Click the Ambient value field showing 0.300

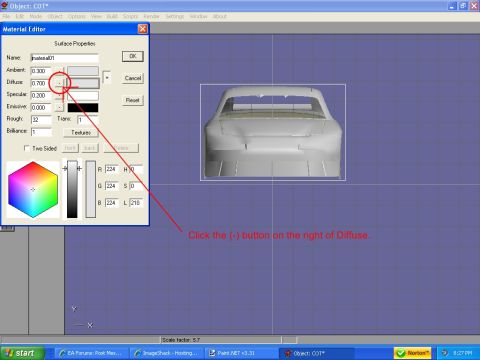coord(41,71)
